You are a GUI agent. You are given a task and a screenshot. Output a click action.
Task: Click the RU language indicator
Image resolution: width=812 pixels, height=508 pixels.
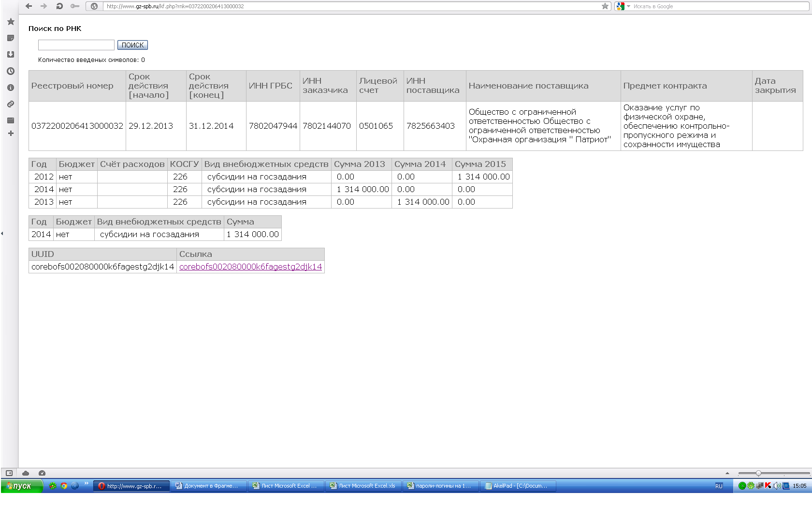pos(719,486)
